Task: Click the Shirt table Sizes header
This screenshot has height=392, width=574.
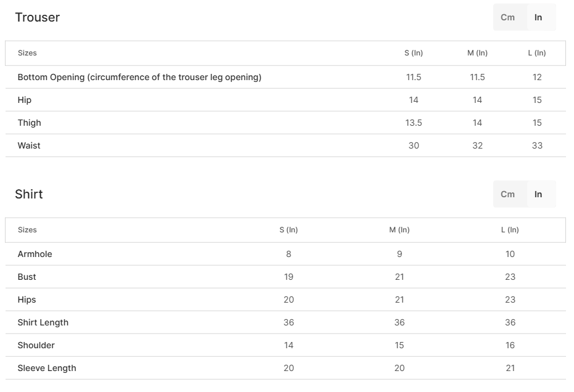Action: pos(28,229)
